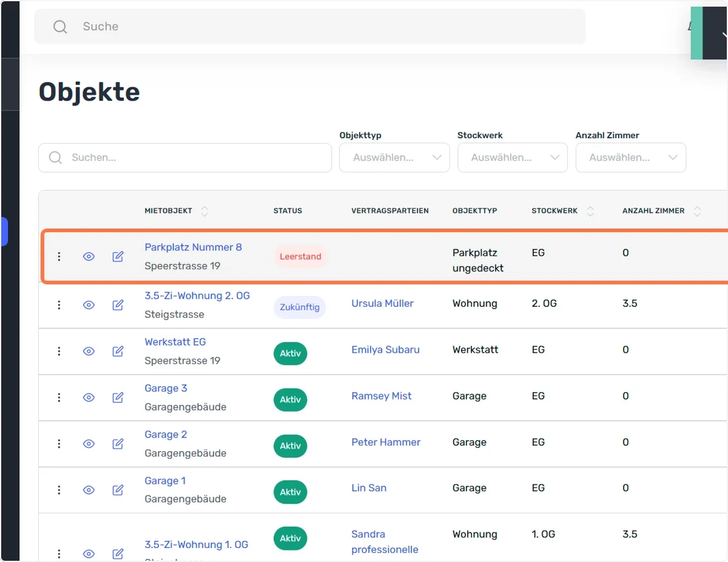Open the three-dot menu for Werkstatt EG

tap(59, 351)
